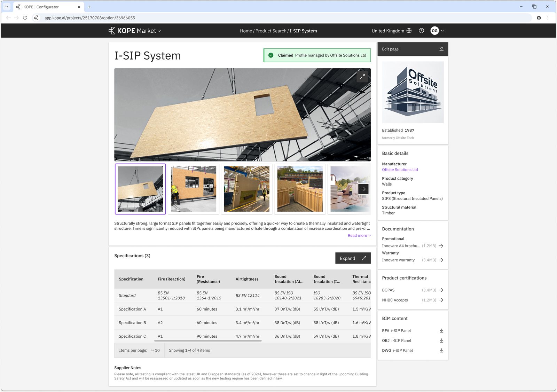Open the browser tab search chevron

tap(7, 7)
